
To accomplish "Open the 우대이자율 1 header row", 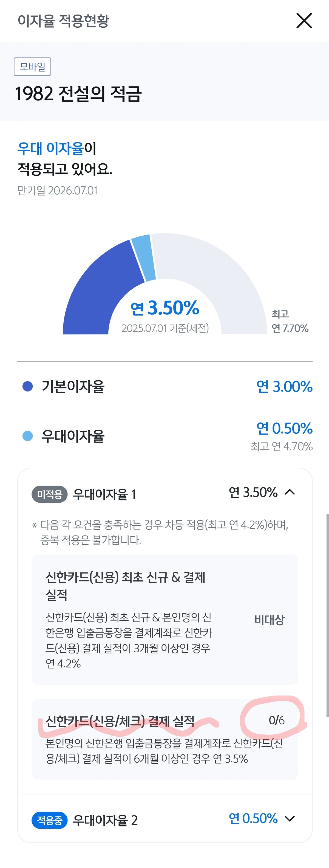I will coord(165,494).
